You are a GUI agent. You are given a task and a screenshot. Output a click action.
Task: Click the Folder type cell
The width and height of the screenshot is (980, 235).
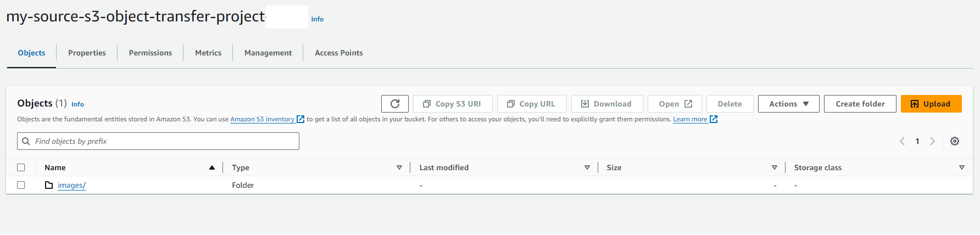click(243, 185)
